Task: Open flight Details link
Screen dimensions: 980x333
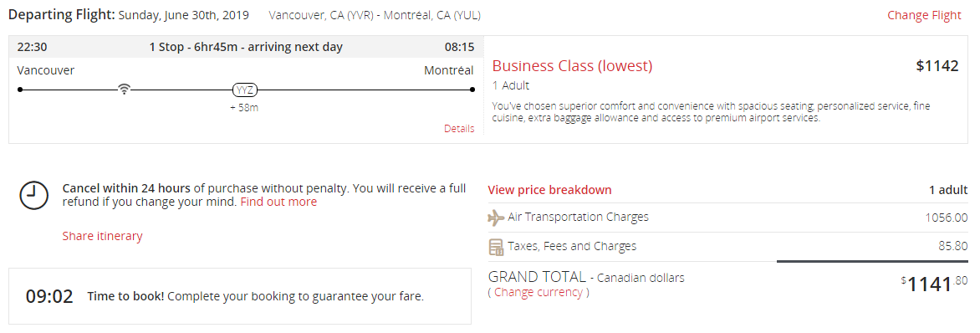Action: (459, 129)
